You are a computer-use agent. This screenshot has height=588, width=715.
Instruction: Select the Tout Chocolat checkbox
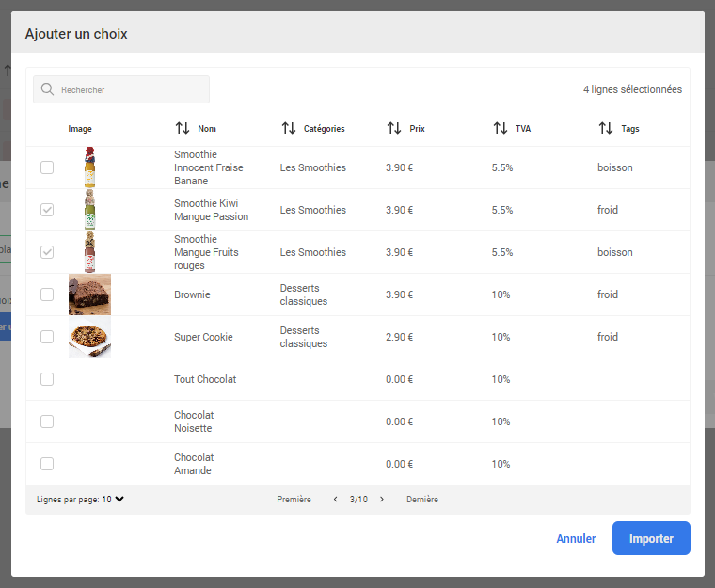point(47,379)
